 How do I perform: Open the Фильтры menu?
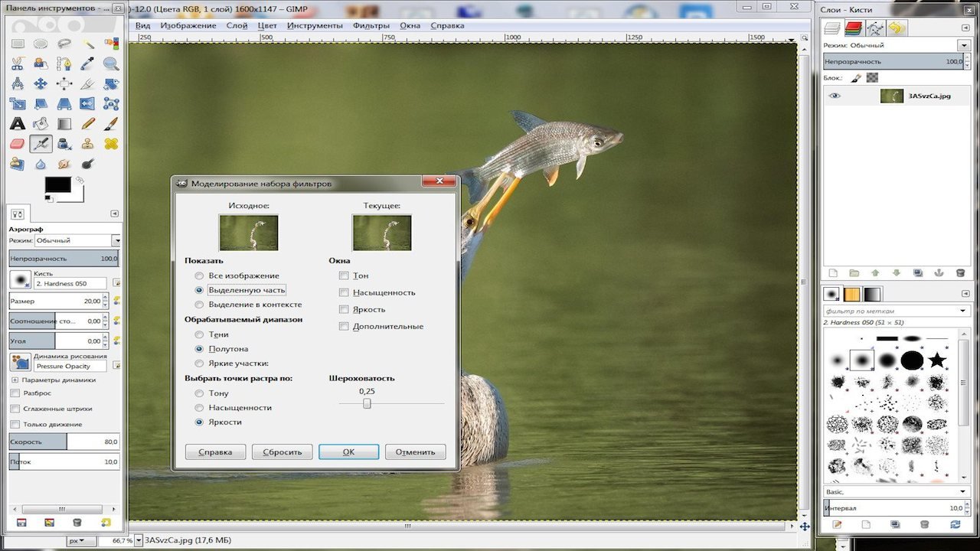click(371, 25)
